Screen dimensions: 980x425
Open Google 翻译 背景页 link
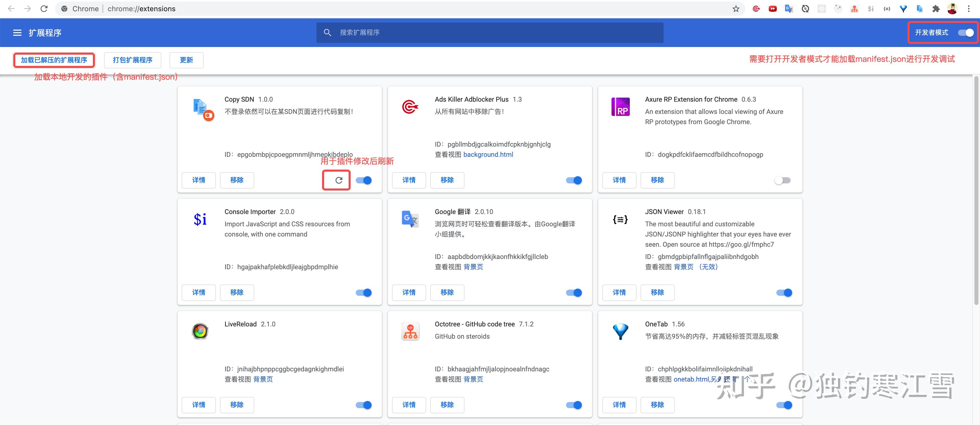click(x=473, y=267)
